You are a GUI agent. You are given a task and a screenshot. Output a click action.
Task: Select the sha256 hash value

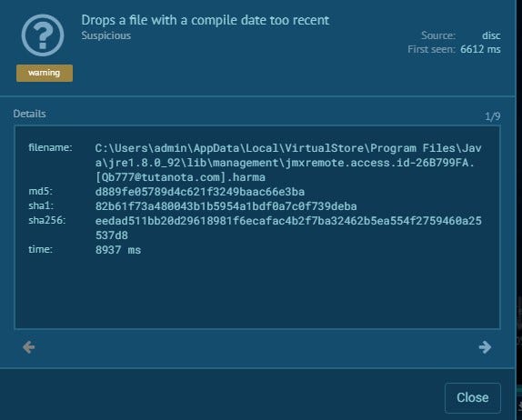(288, 228)
